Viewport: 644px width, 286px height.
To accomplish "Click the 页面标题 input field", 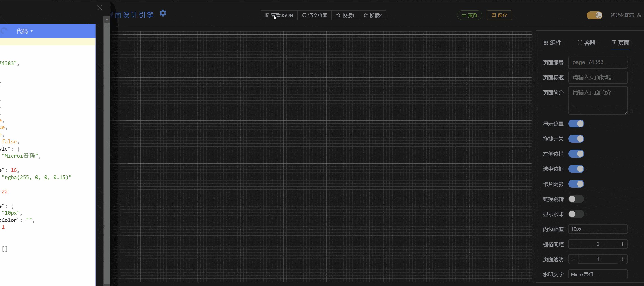I will [597, 77].
